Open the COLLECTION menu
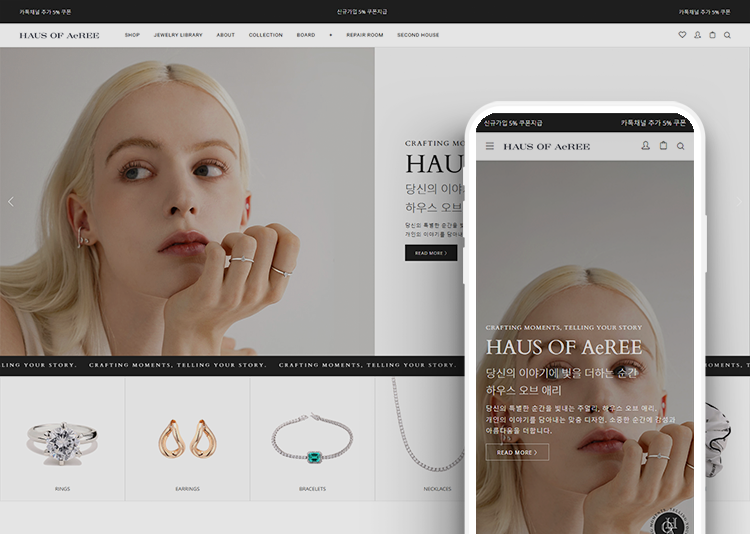Image resolution: width=750 pixels, height=534 pixels. point(265,35)
